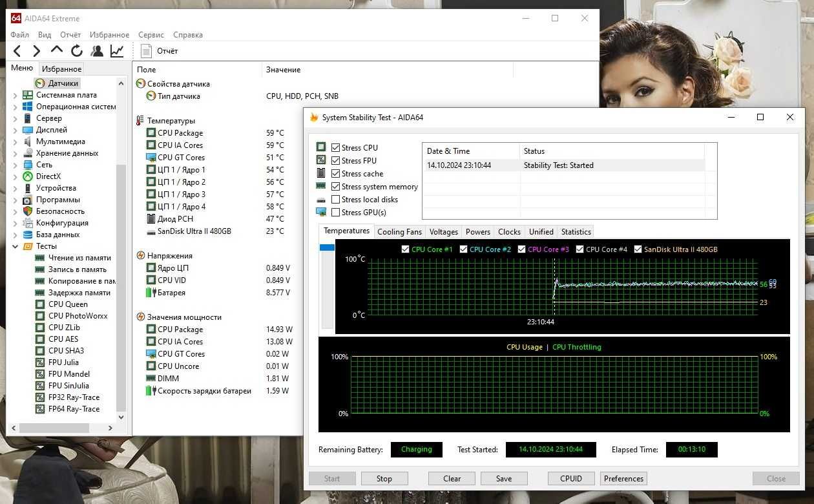This screenshot has width=814, height=504.
Task: Select the Датчики sensor icon in the tree
Action: (x=40, y=83)
